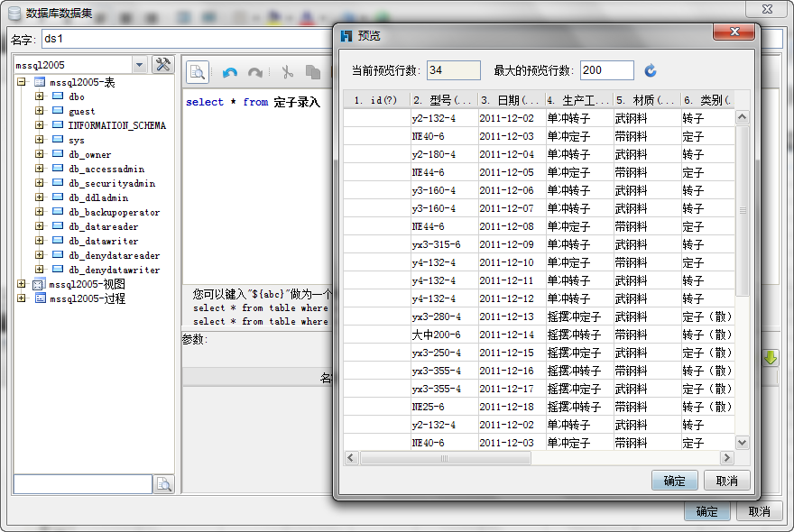Expand the dbo schema node

(x=40, y=96)
